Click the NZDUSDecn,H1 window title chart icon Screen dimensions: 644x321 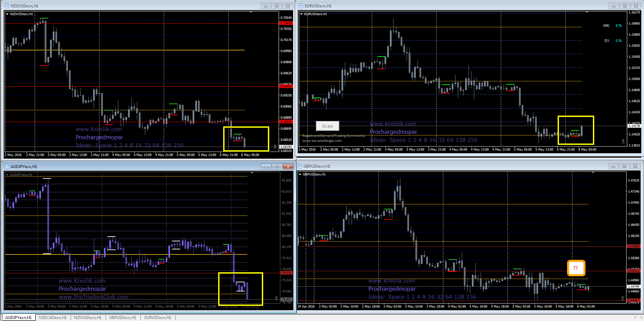(x=7, y=6)
